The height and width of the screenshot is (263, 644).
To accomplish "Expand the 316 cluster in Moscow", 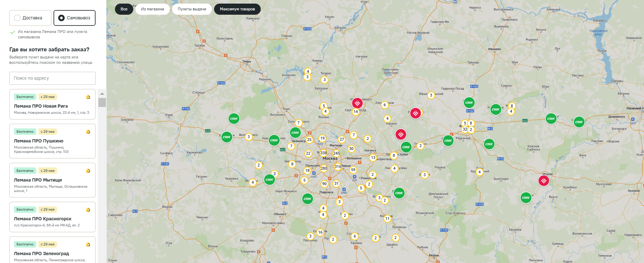I will [338, 166].
